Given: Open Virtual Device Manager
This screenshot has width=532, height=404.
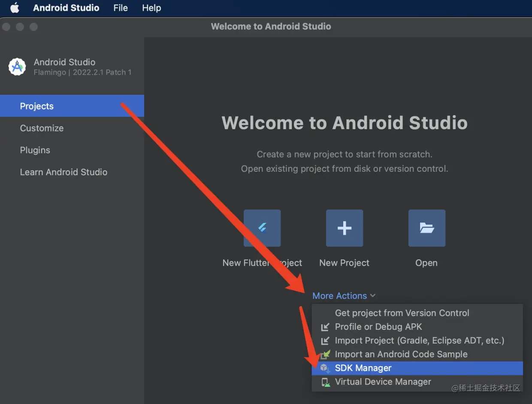Looking at the screenshot, I should coord(417,382).
